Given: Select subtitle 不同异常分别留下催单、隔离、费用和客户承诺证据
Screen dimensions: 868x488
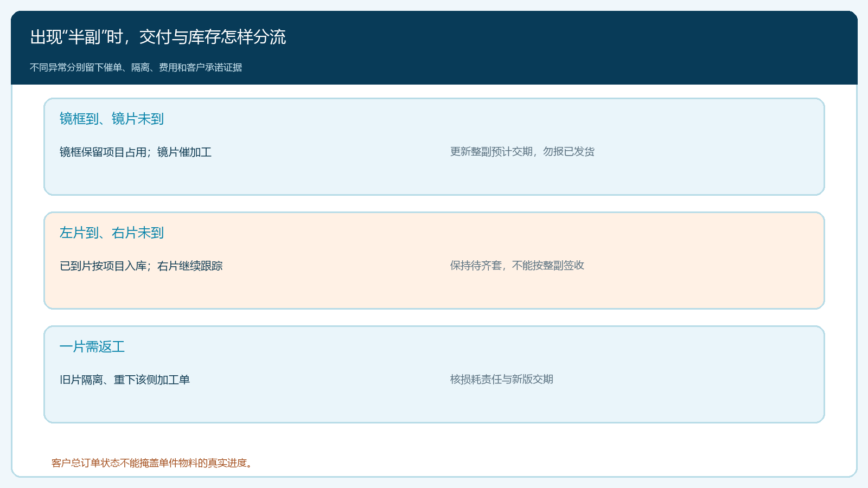Looking at the screenshot, I should (x=136, y=67).
